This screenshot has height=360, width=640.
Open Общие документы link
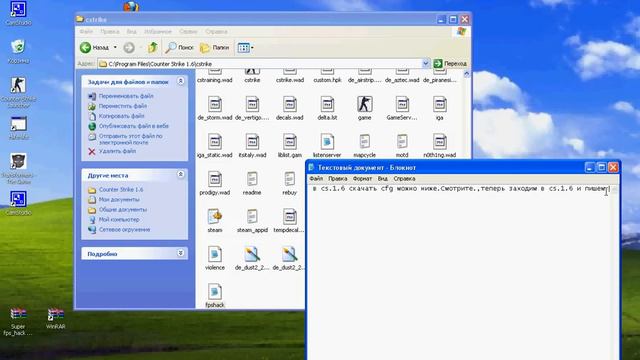[123, 210]
